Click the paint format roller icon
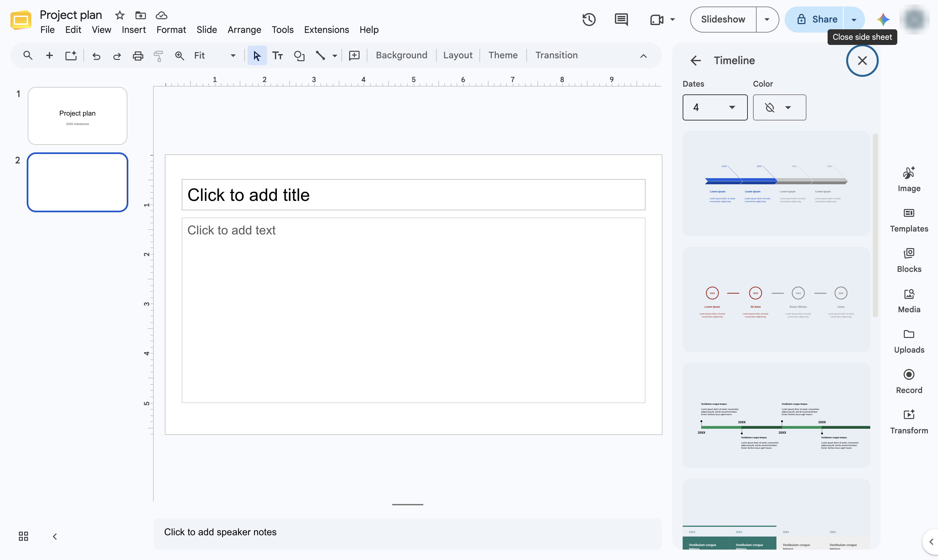This screenshot has height=560, width=938. click(x=159, y=56)
